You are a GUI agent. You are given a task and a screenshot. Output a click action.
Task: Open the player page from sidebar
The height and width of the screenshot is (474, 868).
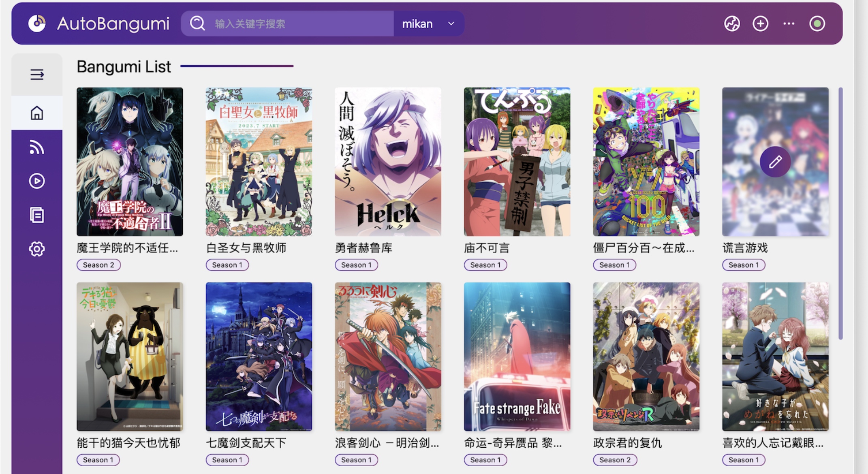pyautogui.click(x=36, y=181)
